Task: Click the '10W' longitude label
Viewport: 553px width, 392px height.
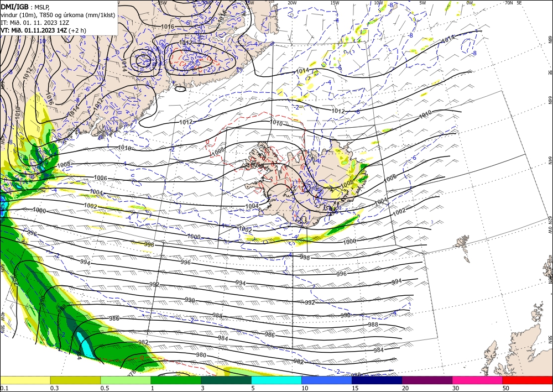Action: click(378, 3)
